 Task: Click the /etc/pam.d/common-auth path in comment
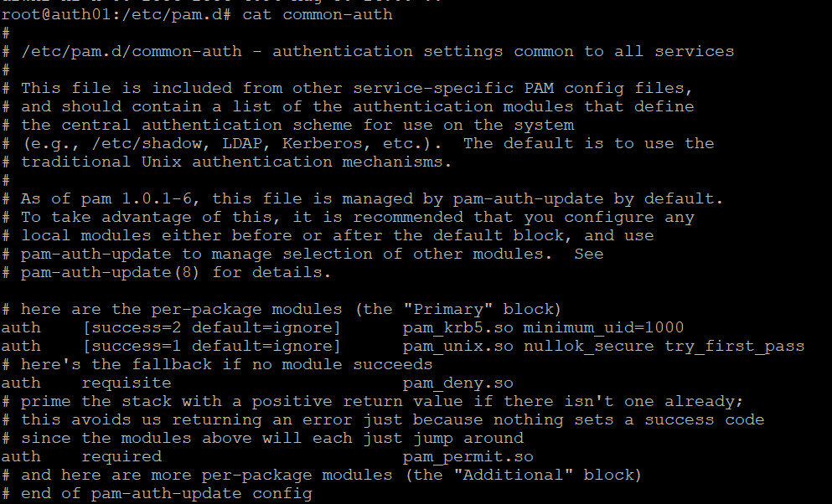pyautogui.click(x=132, y=51)
